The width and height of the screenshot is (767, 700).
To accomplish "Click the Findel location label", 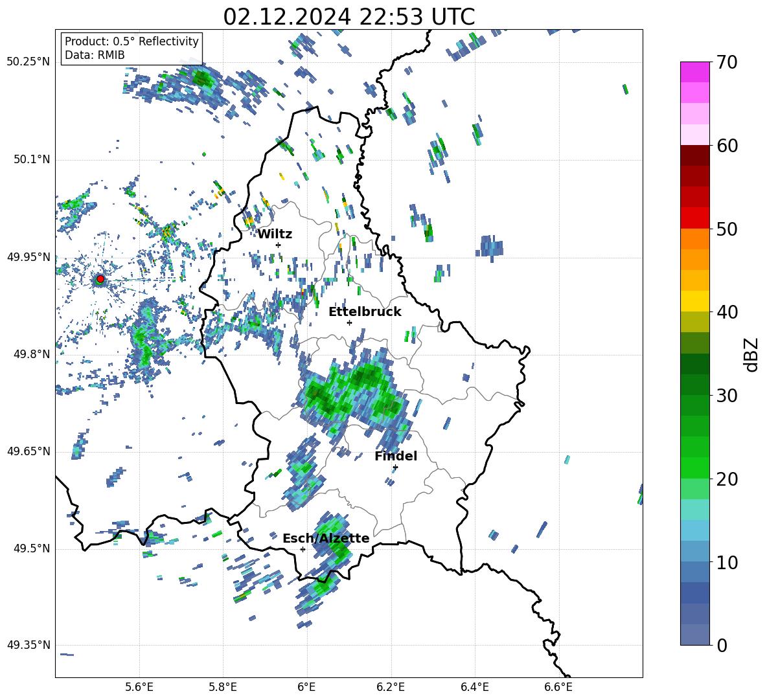I will (396, 456).
